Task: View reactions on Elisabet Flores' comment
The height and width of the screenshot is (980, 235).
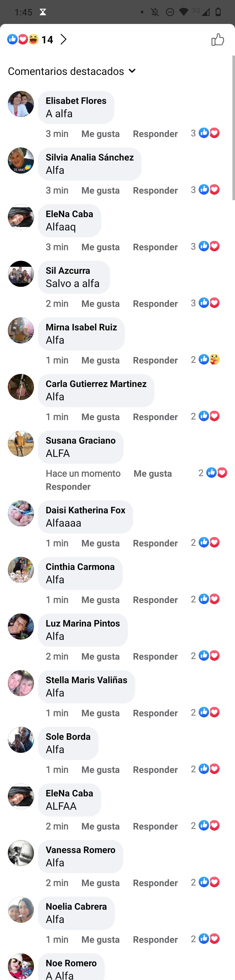Action: pos(205,133)
